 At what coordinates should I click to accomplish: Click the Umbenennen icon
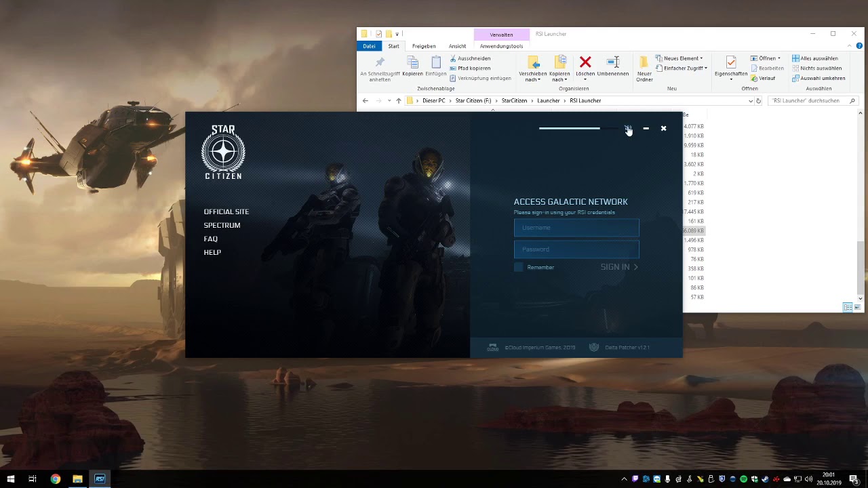613,62
